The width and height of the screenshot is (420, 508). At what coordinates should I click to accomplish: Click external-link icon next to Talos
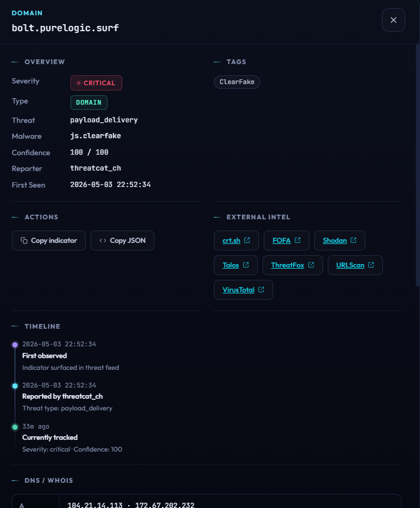click(246, 265)
